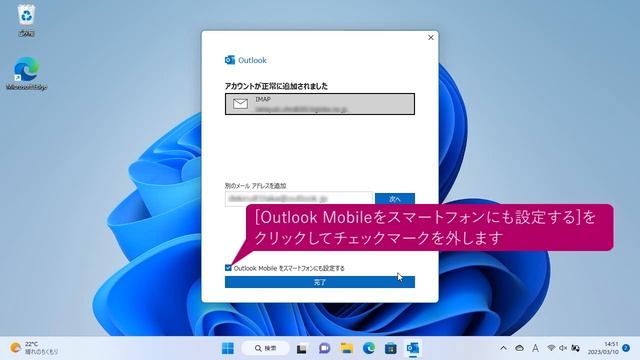Click the taskbar search box
This screenshot has height=360, width=640.
(x=265, y=348)
